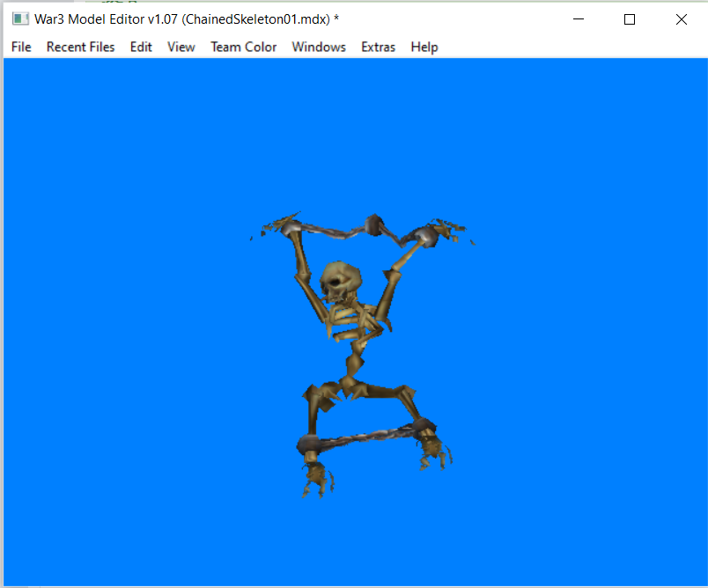The width and height of the screenshot is (708, 588).
Task: Open the Help menu
Action: coord(424,47)
